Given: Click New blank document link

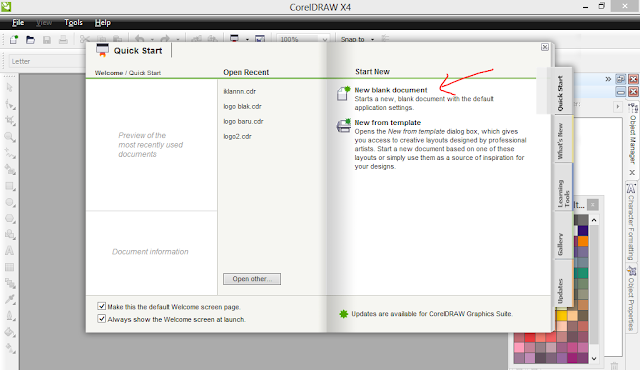Looking at the screenshot, I should pyautogui.click(x=391, y=90).
